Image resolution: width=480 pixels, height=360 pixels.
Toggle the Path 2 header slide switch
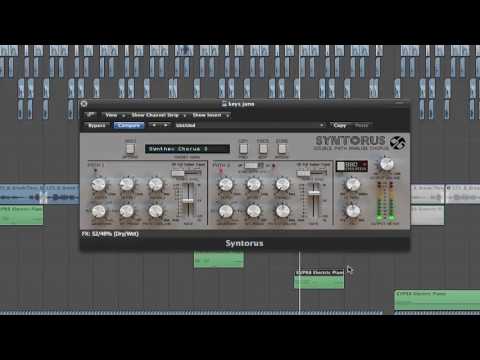tap(254, 165)
